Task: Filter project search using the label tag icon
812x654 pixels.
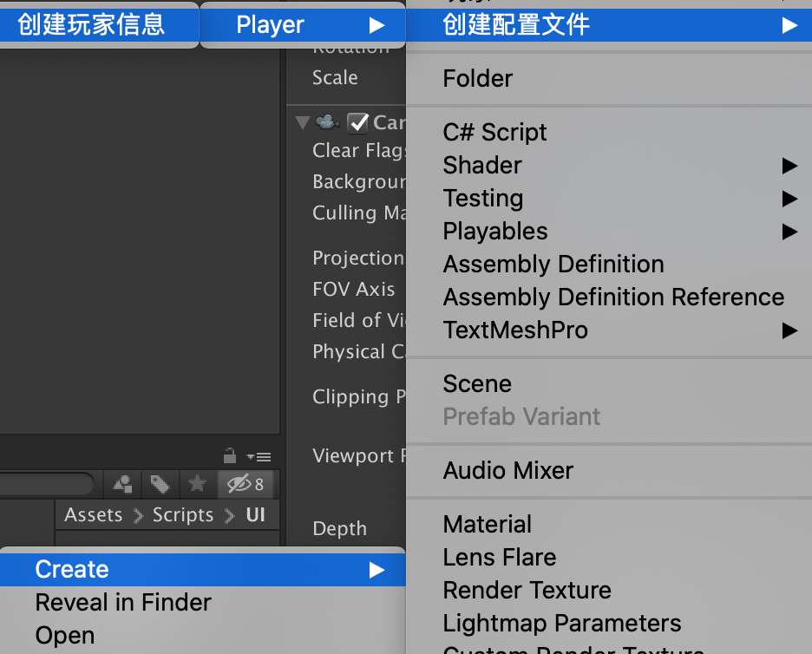Action: click(x=160, y=485)
